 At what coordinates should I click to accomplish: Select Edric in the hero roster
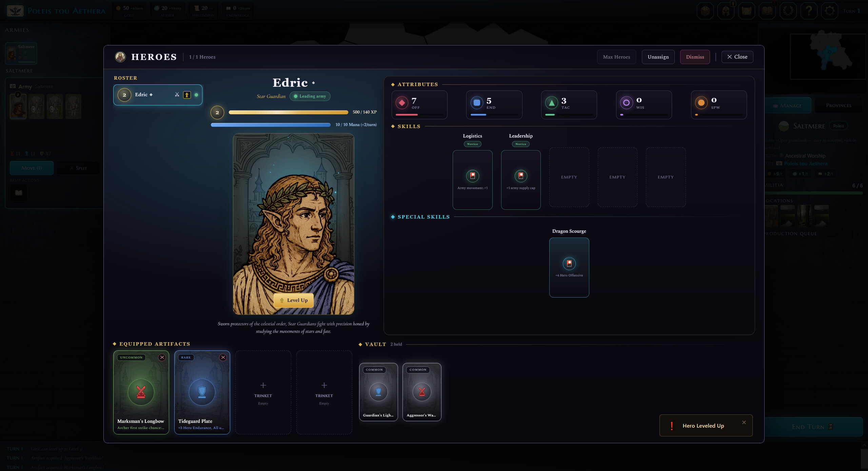[158, 95]
